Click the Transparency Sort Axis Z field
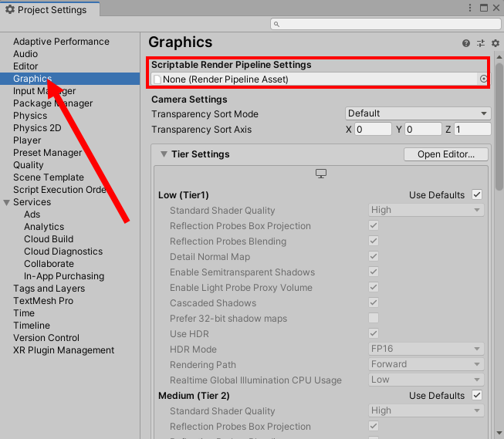The width and height of the screenshot is (504, 439). click(x=472, y=129)
